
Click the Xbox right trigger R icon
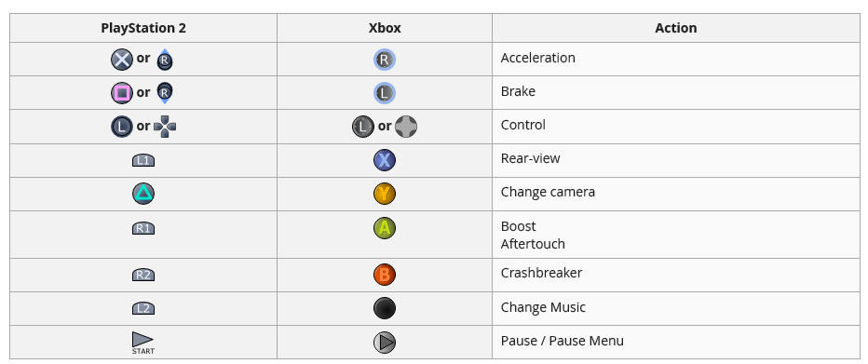tap(385, 60)
